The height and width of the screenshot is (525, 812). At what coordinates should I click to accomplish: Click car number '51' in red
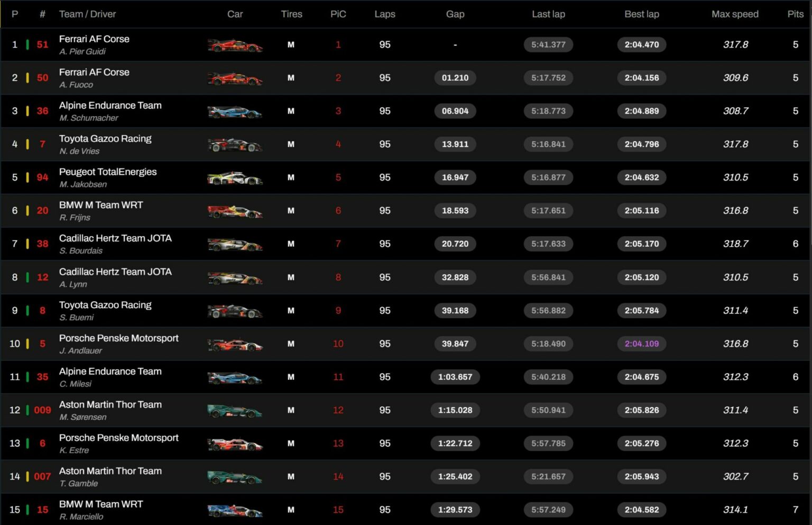click(x=43, y=45)
